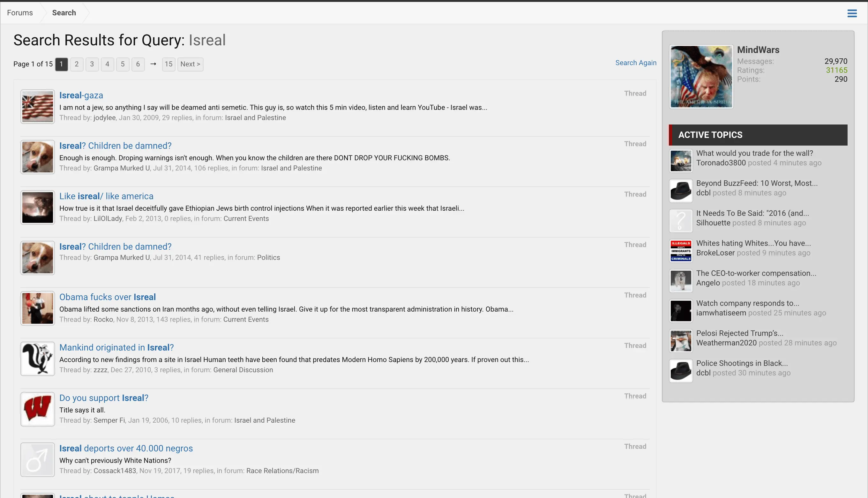Go to the Forums breadcrumb
Viewport: 868px width, 498px height.
(x=20, y=13)
